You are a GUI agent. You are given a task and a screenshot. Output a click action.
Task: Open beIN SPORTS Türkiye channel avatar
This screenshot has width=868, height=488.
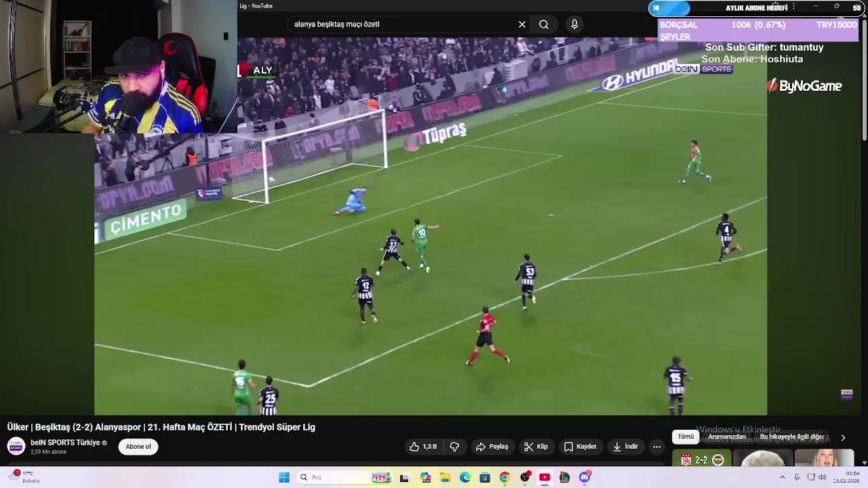[x=16, y=446]
